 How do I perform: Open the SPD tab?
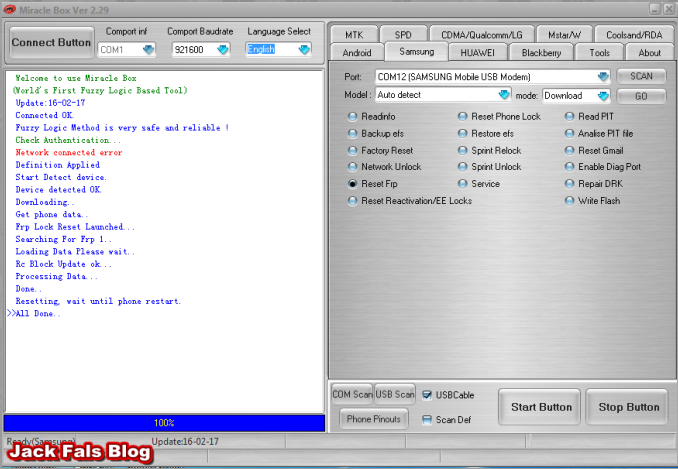click(403, 35)
